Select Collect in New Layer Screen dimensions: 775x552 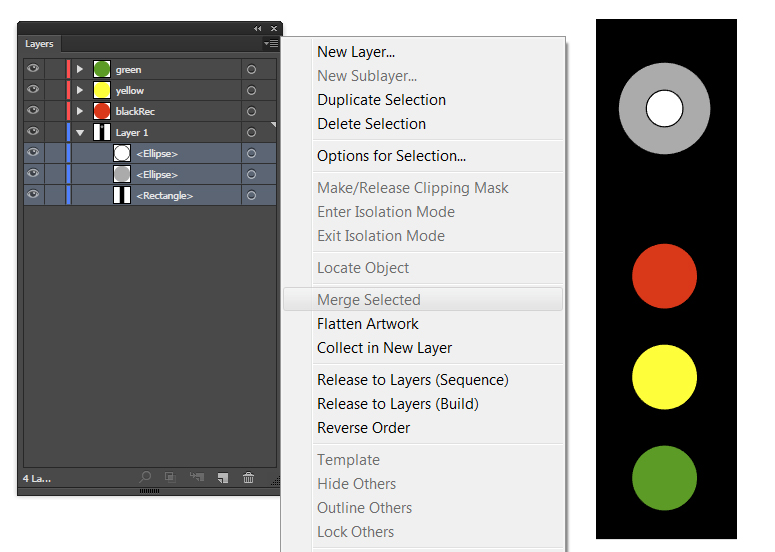384,348
